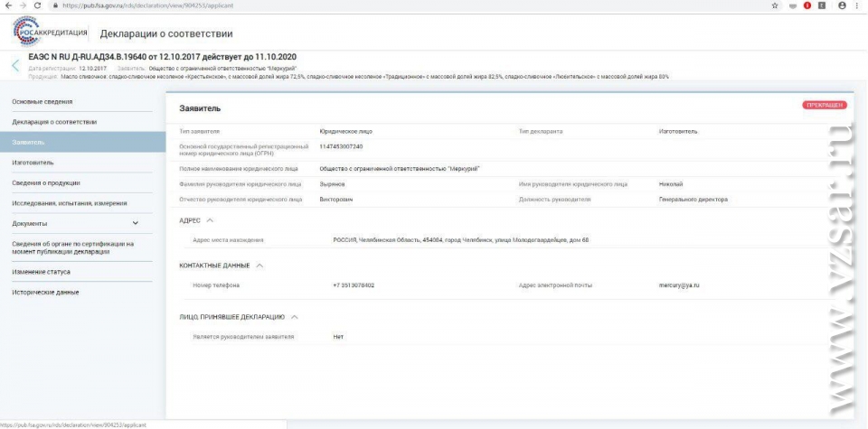
Task: Open the Chrome profile avatar icon
Action: point(842,5)
